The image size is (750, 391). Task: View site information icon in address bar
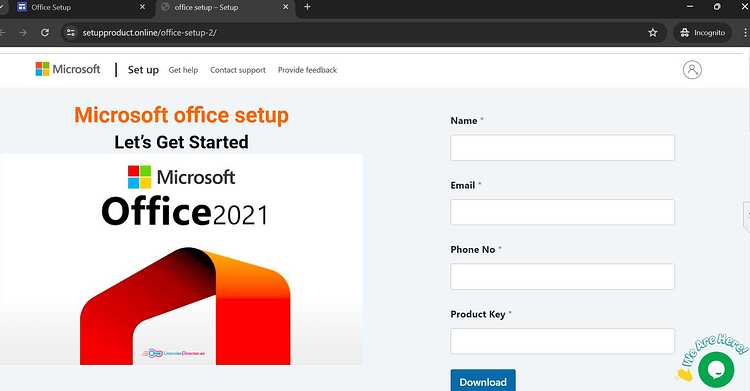pyautogui.click(x=71, y=33)
